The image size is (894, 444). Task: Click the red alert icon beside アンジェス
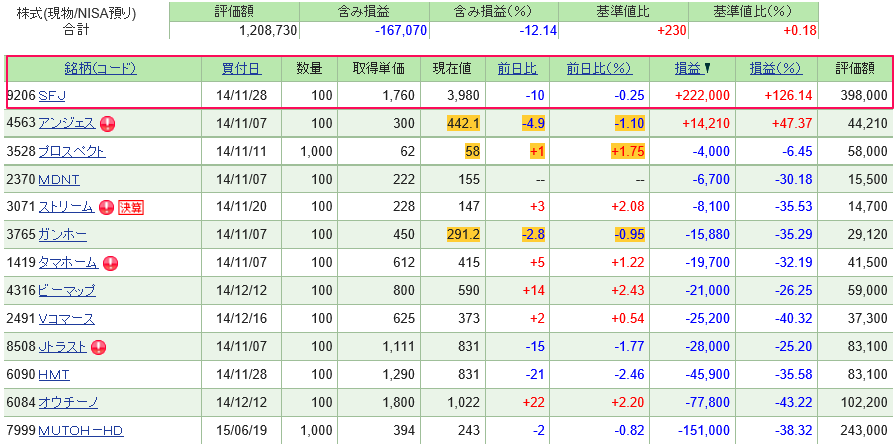pos(108,124)
